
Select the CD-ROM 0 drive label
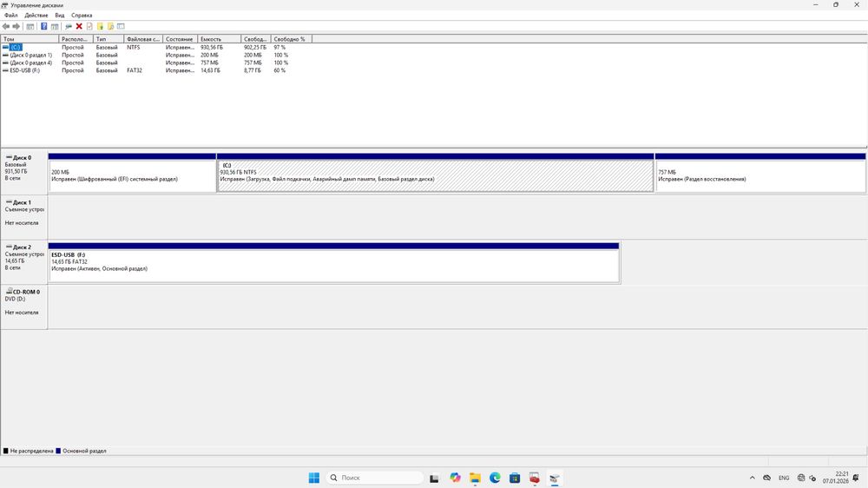pyautogui.click(x=23, y=307)
